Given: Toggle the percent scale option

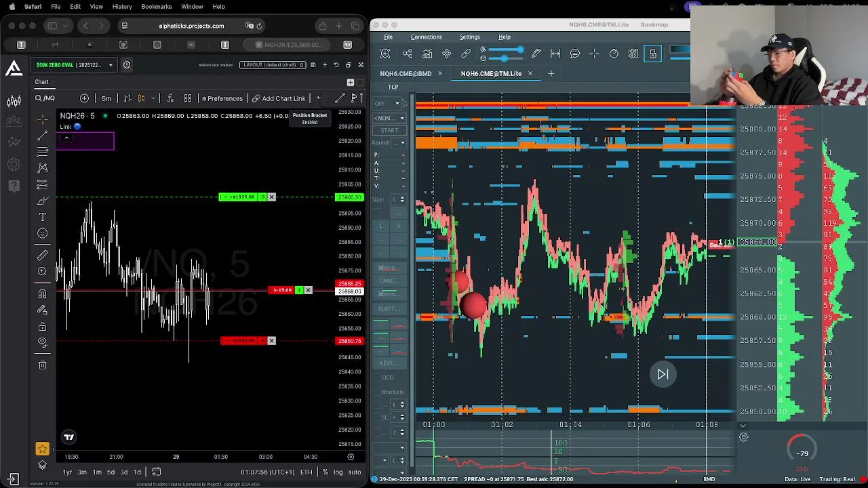Looking at the screenshot, I should pyautogui.click(x=325, y=472).
